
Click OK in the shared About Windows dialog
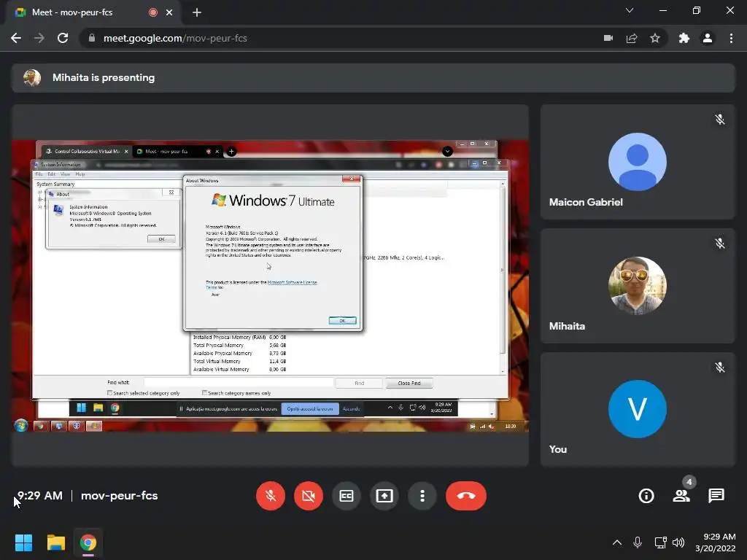[x=343, y=321]
